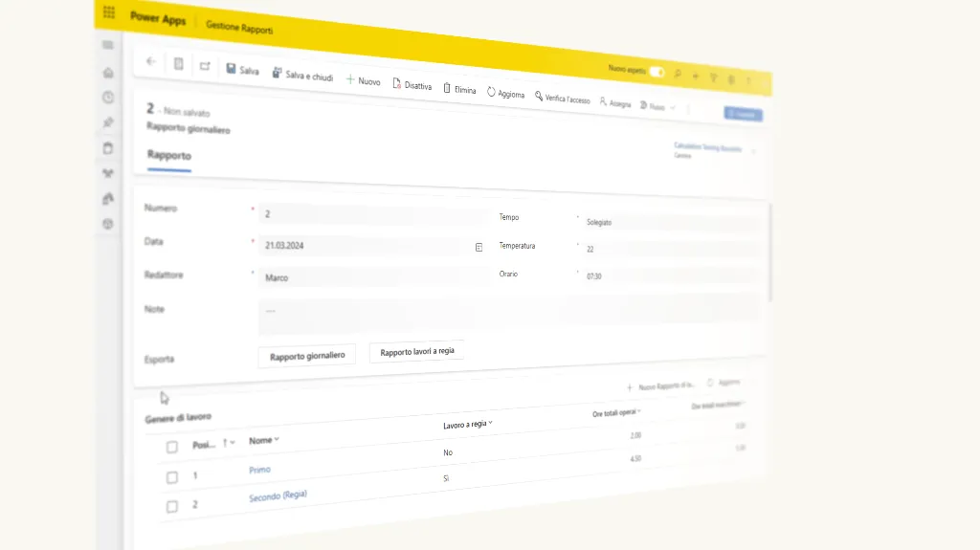
Task: Click Verifica l'accesso
Action: pos(563,99)
